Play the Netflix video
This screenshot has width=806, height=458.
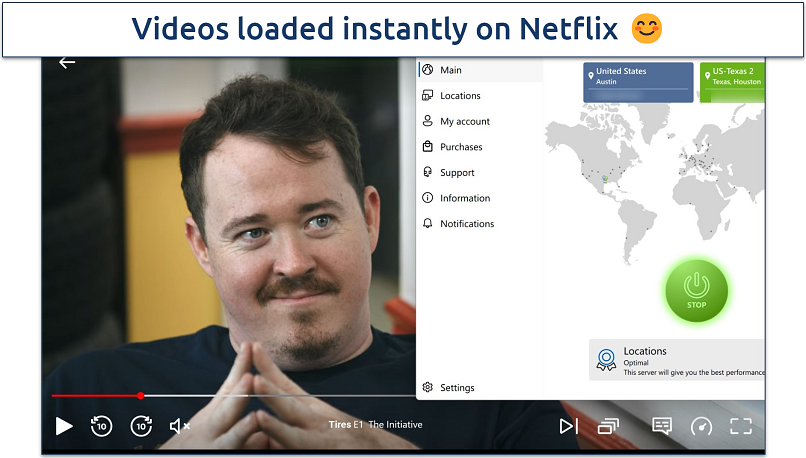(x=64, y=426)
